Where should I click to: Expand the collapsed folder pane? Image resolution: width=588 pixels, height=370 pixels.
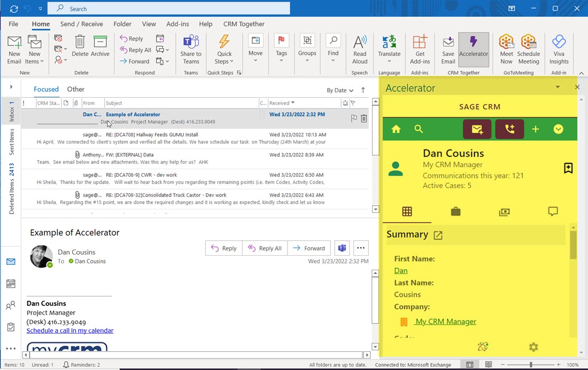11,86
